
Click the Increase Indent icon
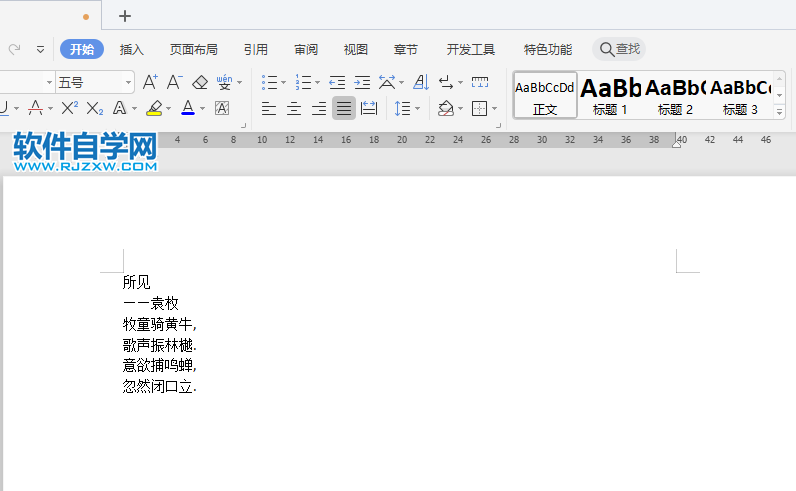click(x=362, y=82)
